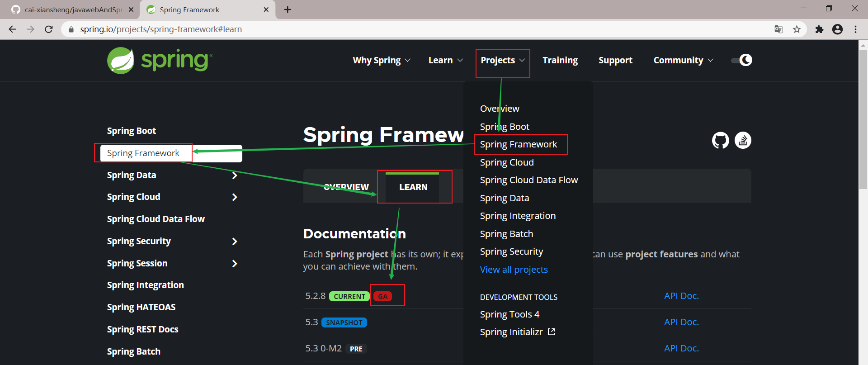Select Spring Boot in the Projects dropdown
Image resolution: width=868 pixels, height=365 pixels.
(505, 127)
